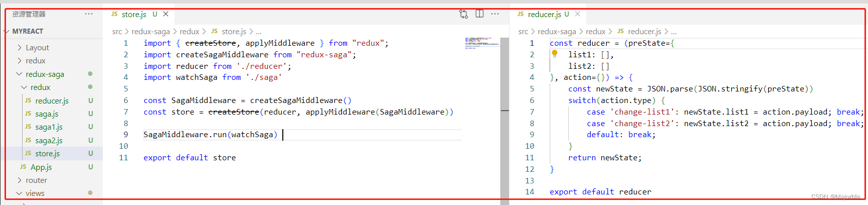
Task: Click 'export default store' in store.js
Action: click(190, 158)
